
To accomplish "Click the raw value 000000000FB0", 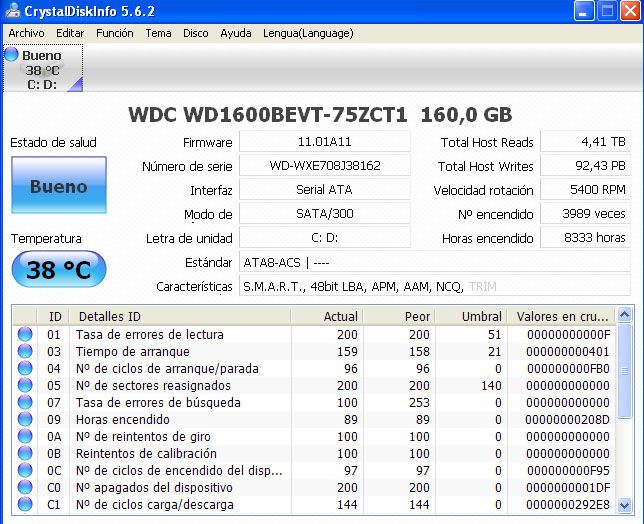I will (x=568, y=369).
